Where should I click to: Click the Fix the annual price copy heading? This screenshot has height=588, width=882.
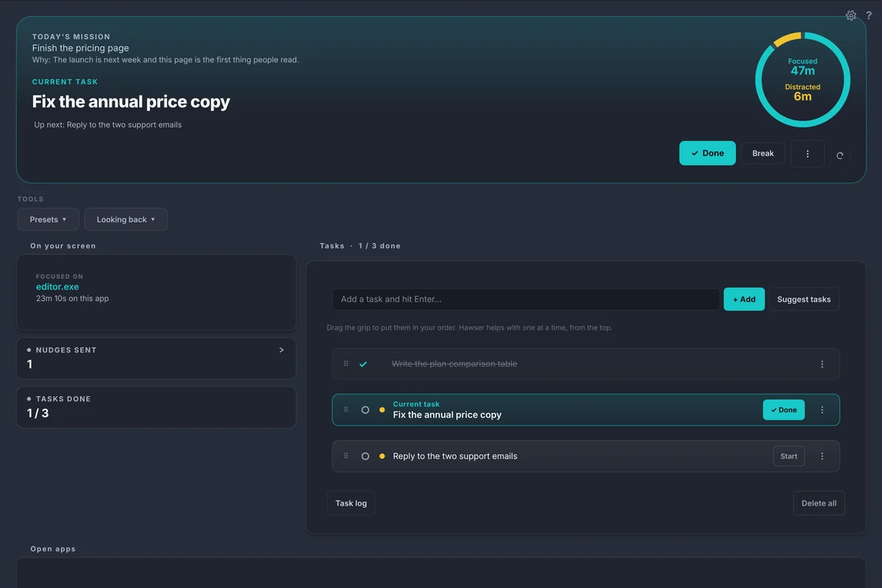click(x=131, y=102)
